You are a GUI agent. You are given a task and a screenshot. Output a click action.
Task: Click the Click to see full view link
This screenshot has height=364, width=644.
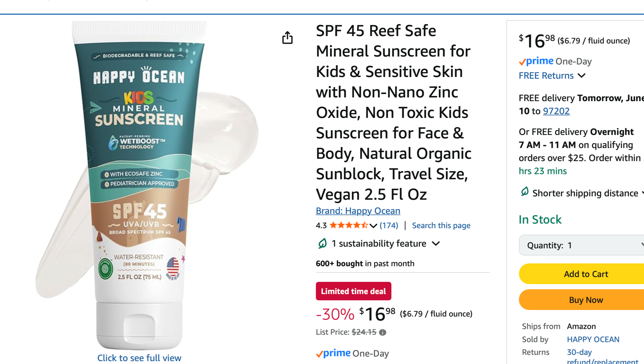tap(139, 358)
